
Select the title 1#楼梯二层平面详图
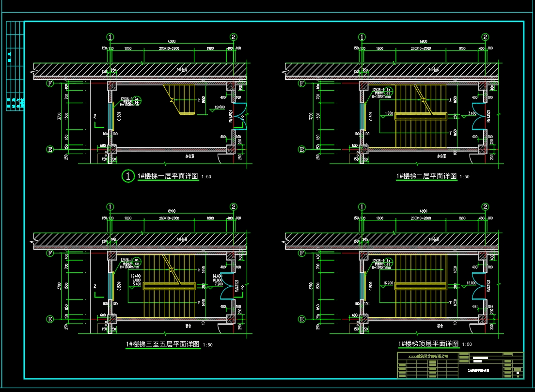click(426, 176)
